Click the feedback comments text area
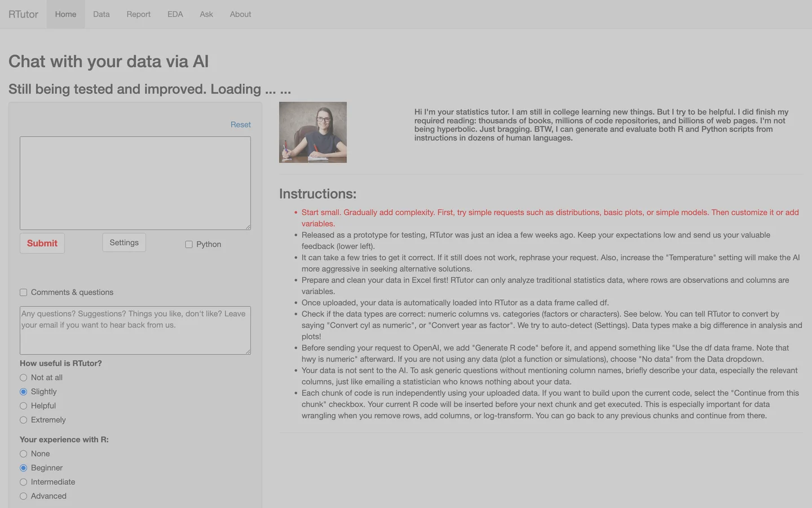 coord(135,330)
